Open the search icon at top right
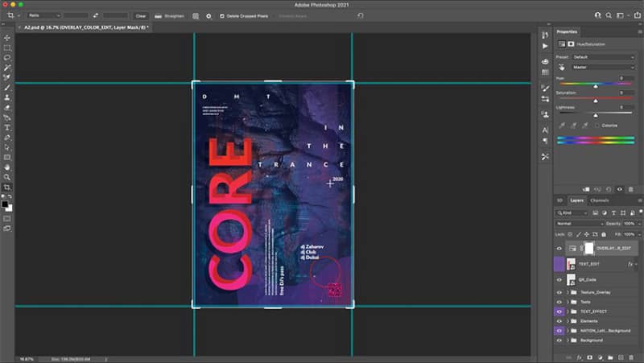The image size is (644, 363). pyautogui.click(x=609, y=15)
